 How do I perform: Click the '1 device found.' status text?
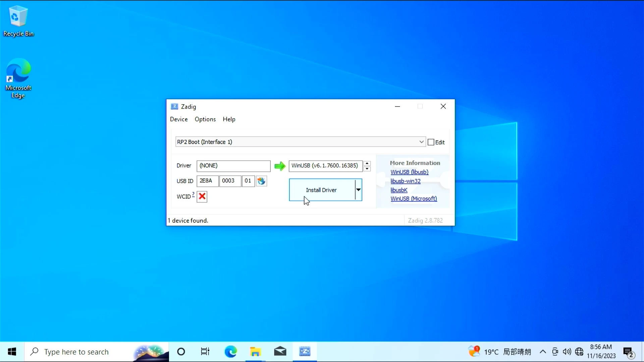point(188,221)
